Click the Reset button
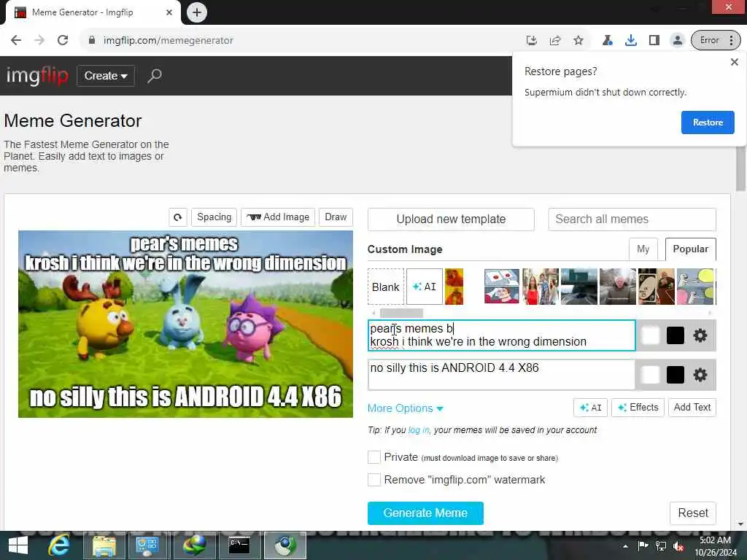 693,513
